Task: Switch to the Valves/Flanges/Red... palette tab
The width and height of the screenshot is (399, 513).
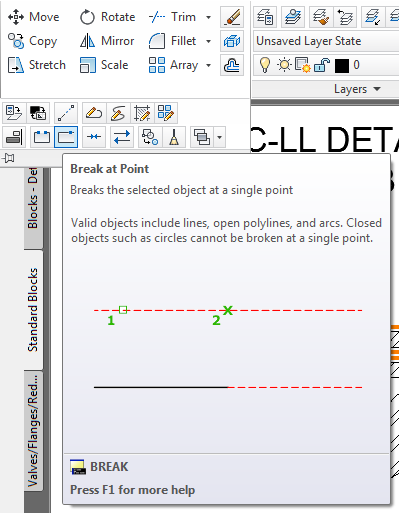Action: coord(33,430)
